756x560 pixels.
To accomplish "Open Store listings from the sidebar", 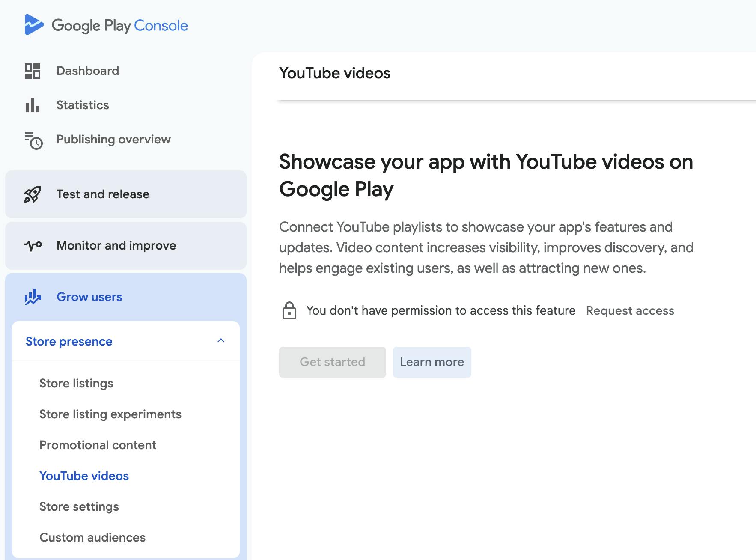I will pos(76,384).
